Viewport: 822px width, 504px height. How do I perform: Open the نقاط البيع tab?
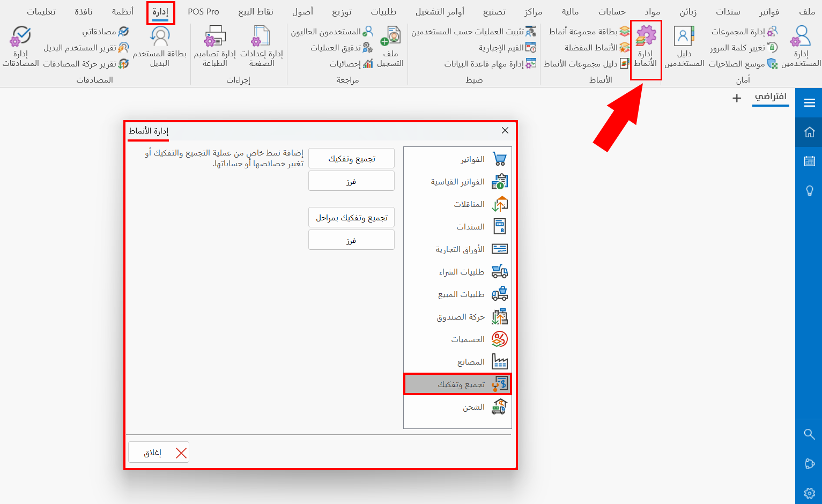(256, 12)
